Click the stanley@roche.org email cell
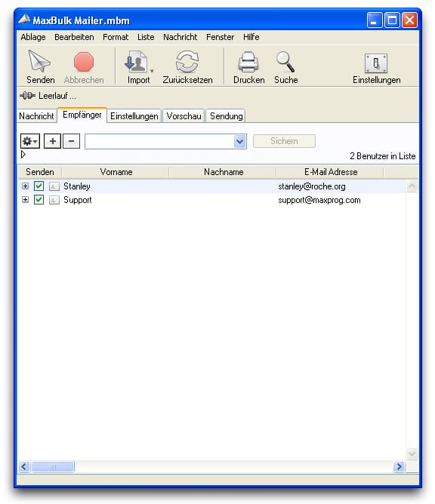The width and height of the screenshot is (435, 504). [312, 186]
